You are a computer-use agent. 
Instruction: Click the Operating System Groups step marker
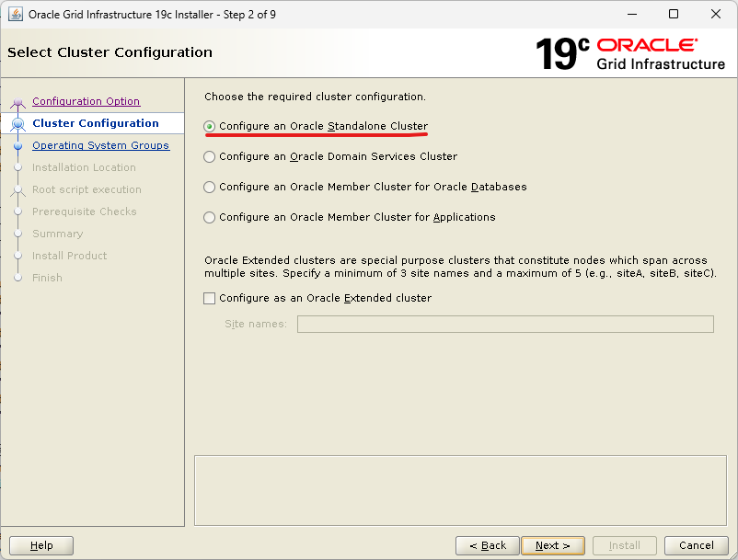pos(17,146)
